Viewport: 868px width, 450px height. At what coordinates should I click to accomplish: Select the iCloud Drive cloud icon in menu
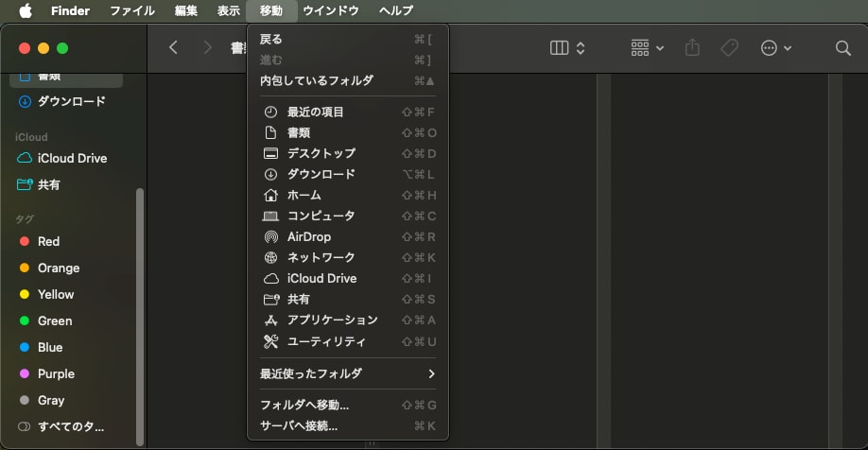pyautogui.click(x=270, y=278)
